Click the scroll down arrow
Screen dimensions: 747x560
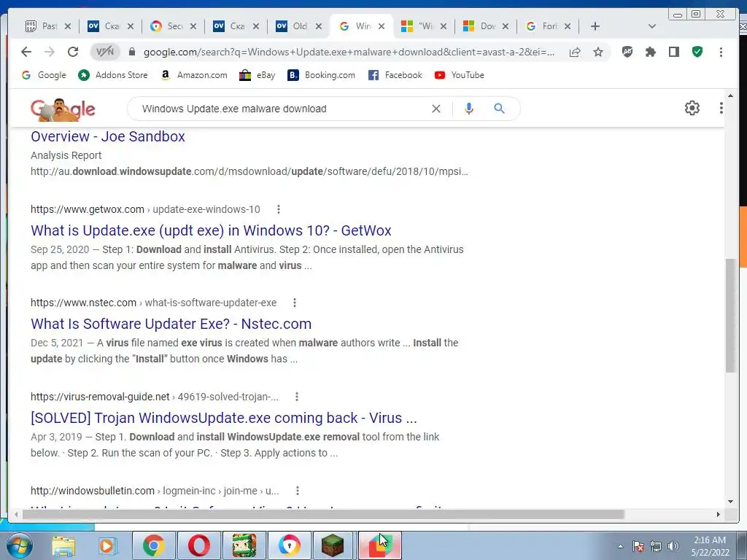730,501
